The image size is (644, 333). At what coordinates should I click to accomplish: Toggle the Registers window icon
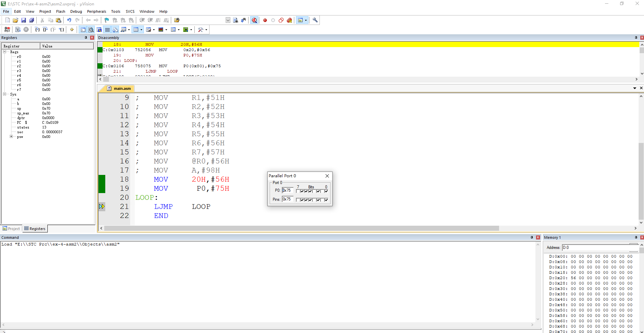tap(107, 30)
